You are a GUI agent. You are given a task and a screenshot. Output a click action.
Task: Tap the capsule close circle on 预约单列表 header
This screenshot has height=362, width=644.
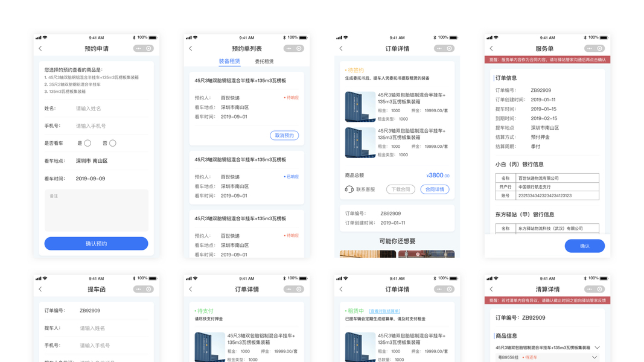[x=299, y=48]
